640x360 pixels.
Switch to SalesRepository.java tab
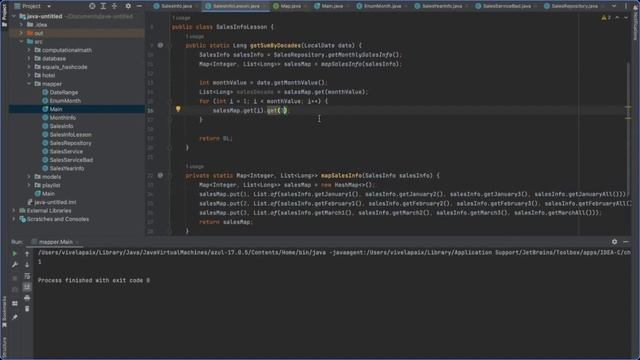574,6
